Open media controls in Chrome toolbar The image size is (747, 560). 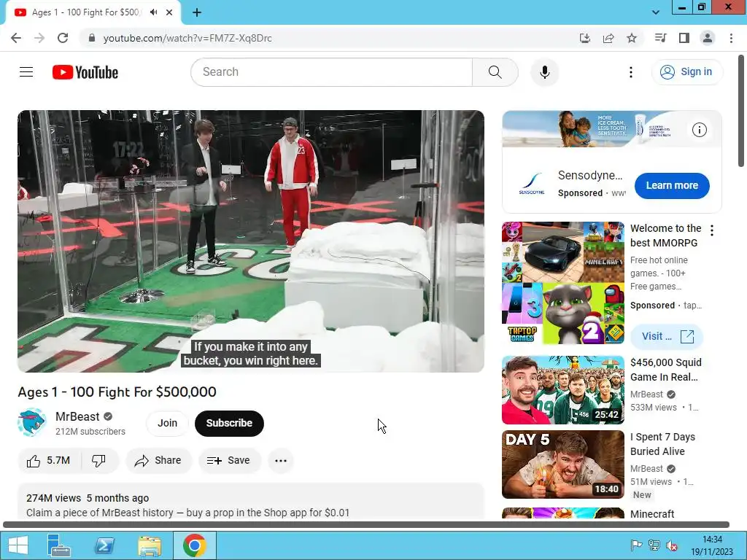tap(660, 38)
